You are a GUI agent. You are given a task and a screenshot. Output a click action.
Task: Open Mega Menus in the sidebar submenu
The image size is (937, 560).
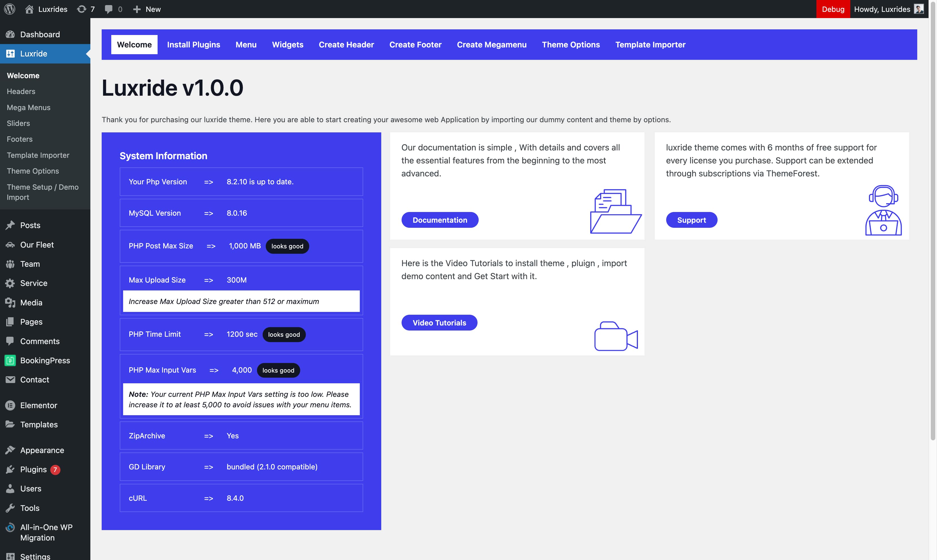tap(29, 108)
